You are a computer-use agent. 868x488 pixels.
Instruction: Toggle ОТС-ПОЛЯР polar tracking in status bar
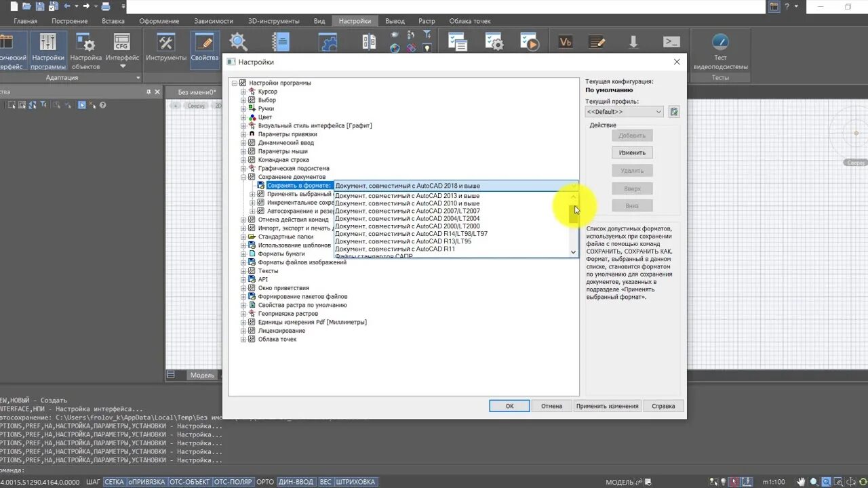tap(233, 482)
